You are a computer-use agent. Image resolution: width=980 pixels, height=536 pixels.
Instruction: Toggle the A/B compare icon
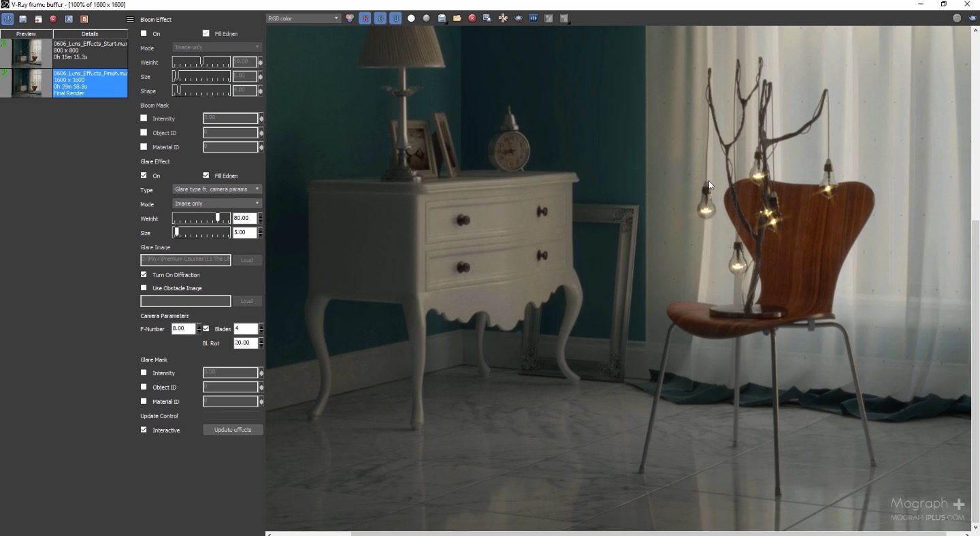(x=534, y=18)
